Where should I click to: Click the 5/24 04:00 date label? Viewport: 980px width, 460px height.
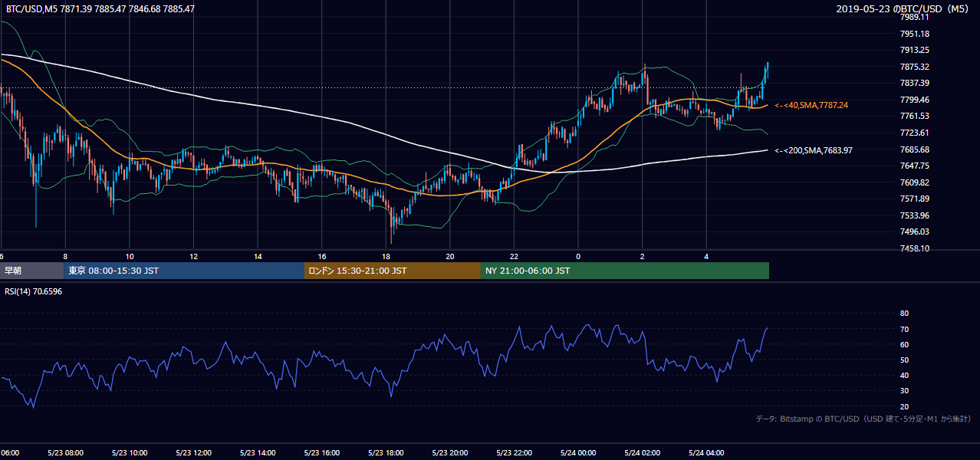pyautogui.click(x=706, y=453)
